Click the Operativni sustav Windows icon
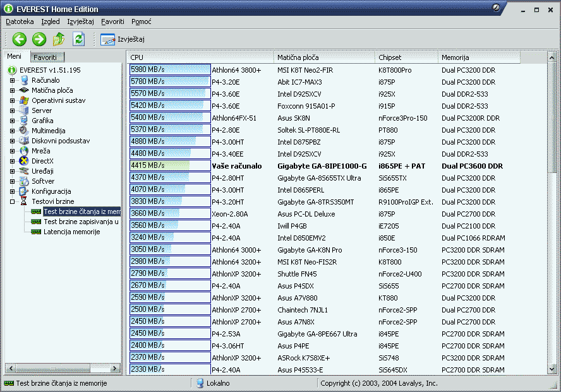 click(25, 100)
